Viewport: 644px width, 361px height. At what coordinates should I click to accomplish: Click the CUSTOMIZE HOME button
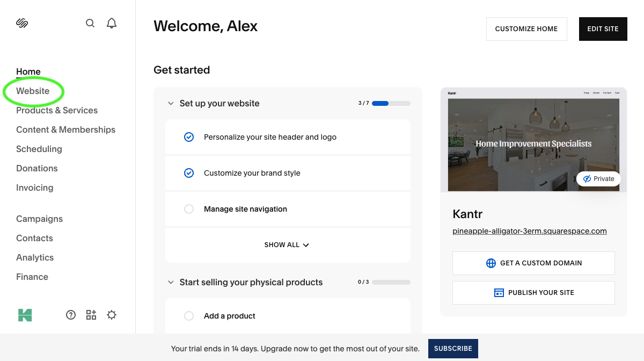click(x=526, y=29)
